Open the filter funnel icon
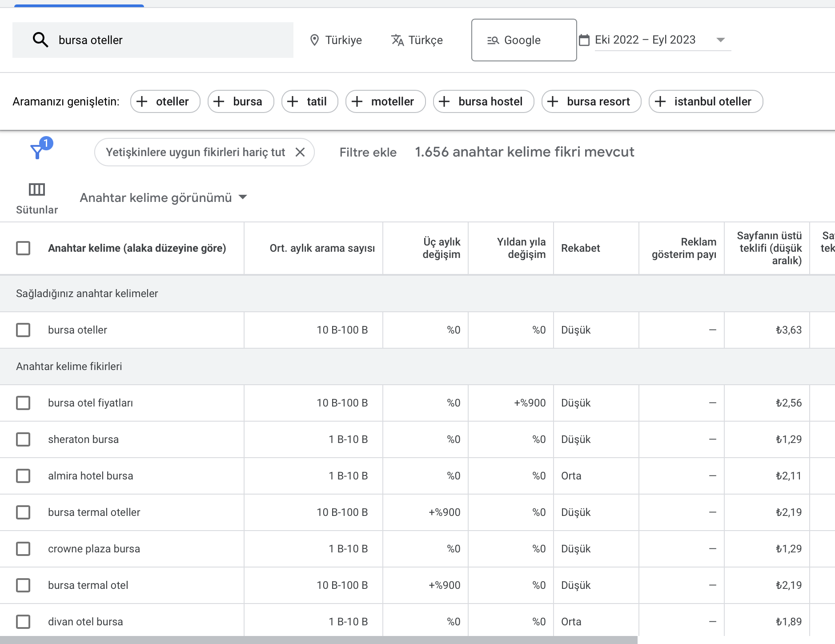Image resolution: width=835 pixels, height=644 pixels. coord(37,151)
